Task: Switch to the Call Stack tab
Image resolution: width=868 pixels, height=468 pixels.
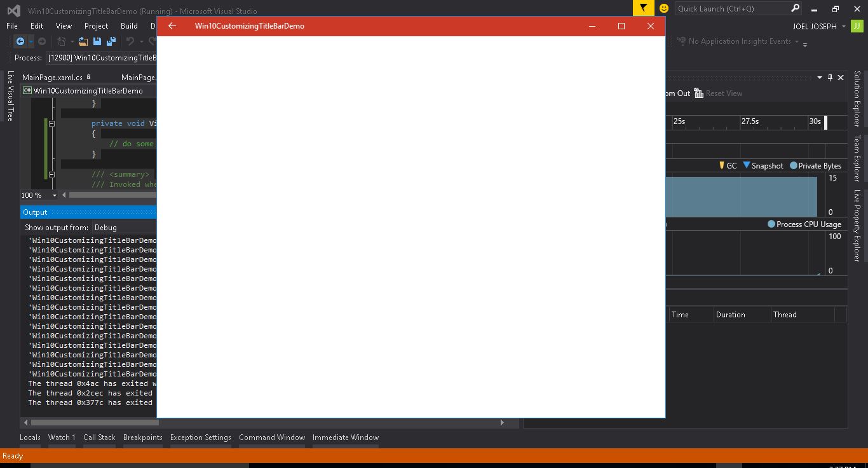Action: [99, 437]
